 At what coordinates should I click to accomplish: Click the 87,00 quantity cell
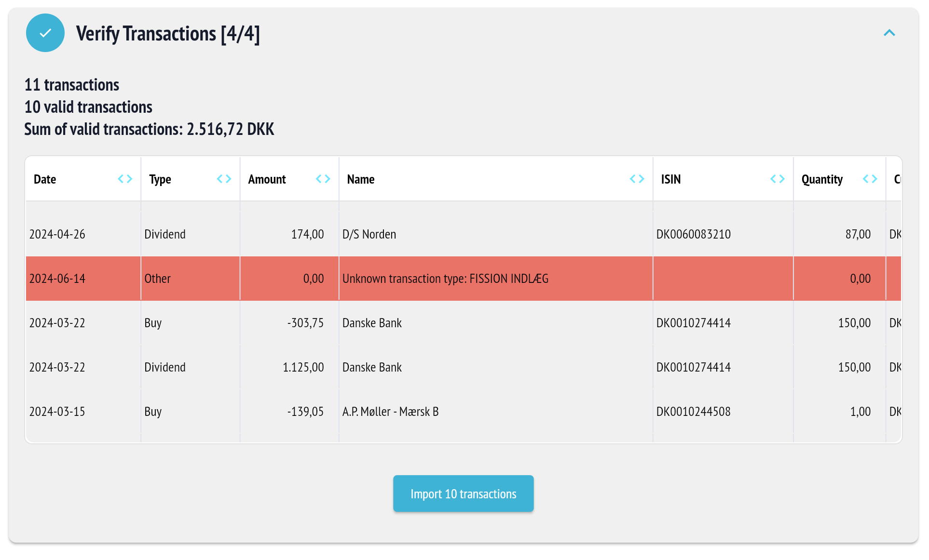[x=839, y=234]
